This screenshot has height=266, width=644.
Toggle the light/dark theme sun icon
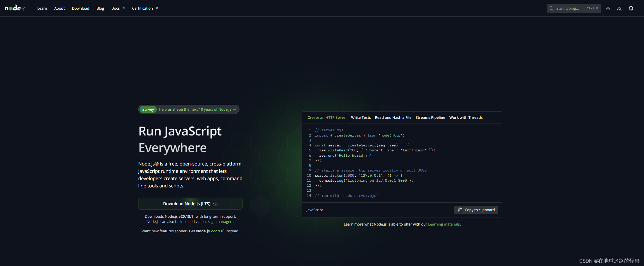(x=608, y=8)
